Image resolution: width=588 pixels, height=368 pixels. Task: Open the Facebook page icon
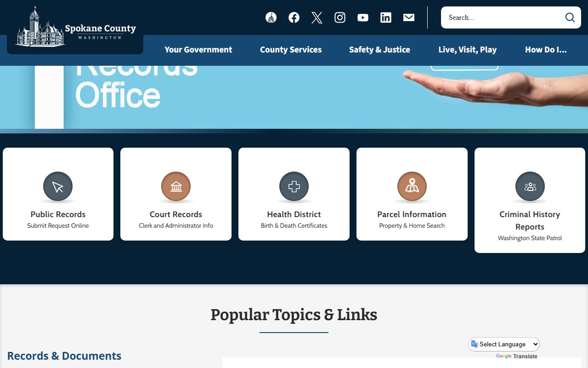(294, 17)
